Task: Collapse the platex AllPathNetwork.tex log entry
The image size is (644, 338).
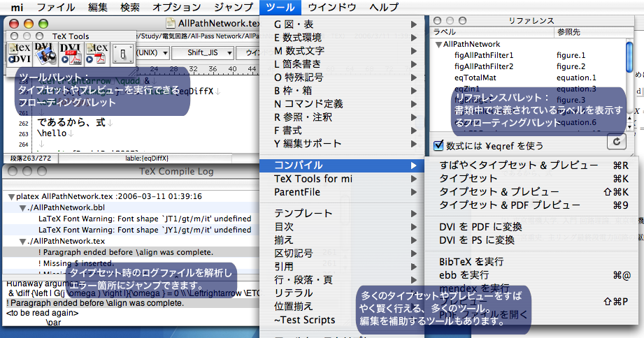Action: [11, 197]
